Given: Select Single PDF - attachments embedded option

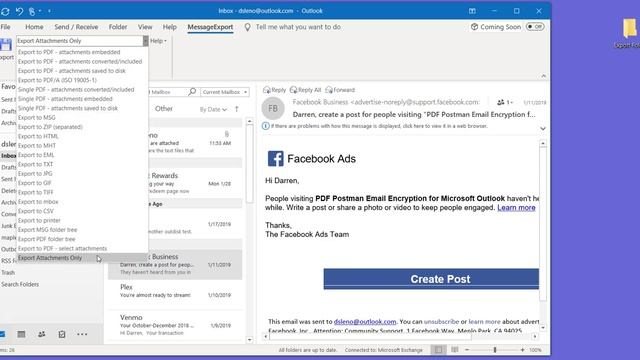Looking at the screenshot, I should [x=82, y=99].
